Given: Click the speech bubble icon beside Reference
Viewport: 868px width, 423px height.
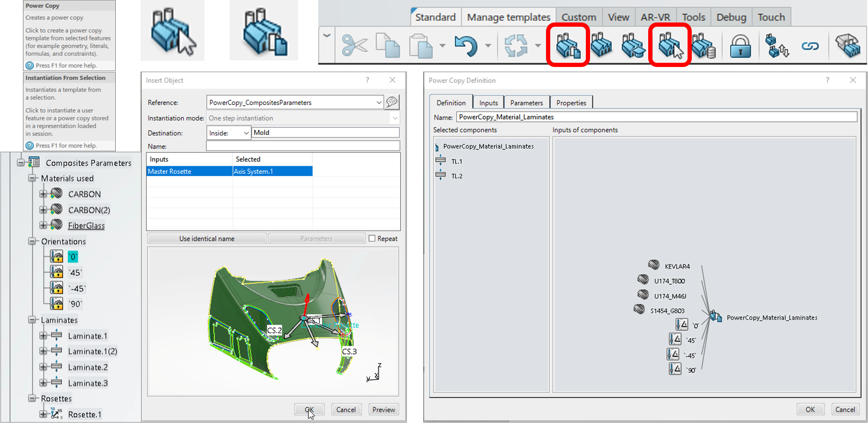Looking at the screenshot, I should click(392, 102).
